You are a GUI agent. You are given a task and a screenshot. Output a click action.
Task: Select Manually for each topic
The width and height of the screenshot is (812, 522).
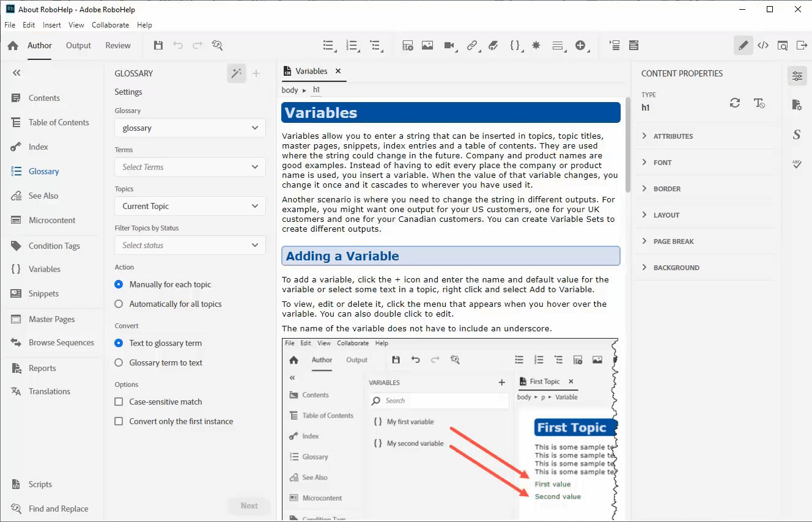[x=163, y=284]
